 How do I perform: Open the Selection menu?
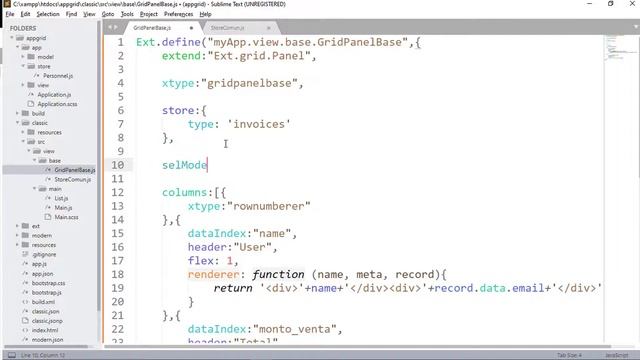click(x=48, y=14)
